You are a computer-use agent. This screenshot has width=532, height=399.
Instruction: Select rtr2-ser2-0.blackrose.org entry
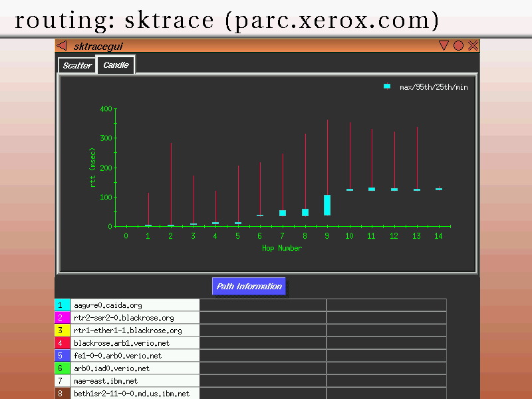click(135, 318)
